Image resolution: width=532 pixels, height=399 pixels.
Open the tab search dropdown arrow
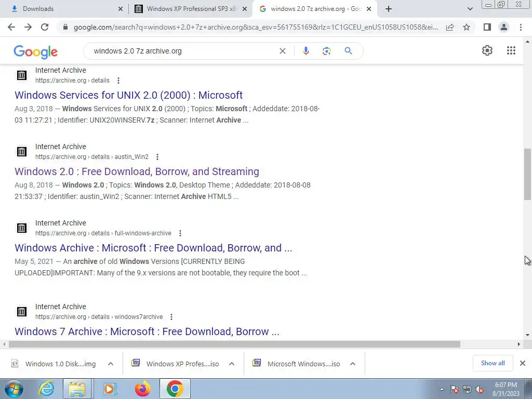tap(470, 9)
